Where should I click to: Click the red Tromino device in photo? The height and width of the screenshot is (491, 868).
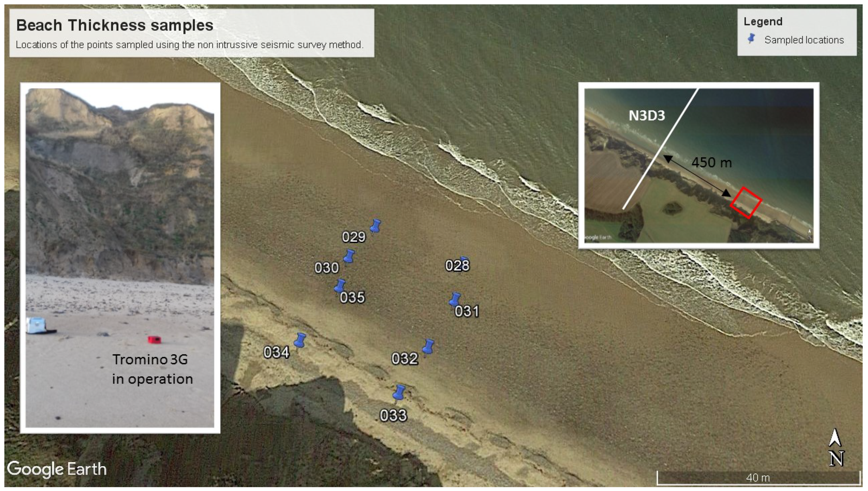click(154, 340)
